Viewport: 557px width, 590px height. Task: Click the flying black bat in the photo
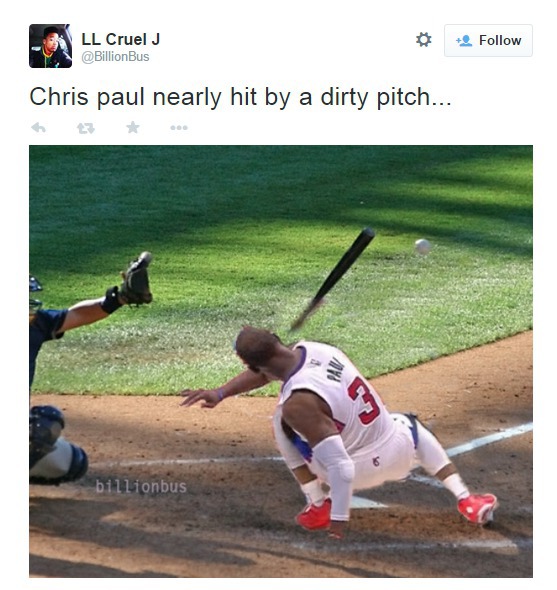333,279
